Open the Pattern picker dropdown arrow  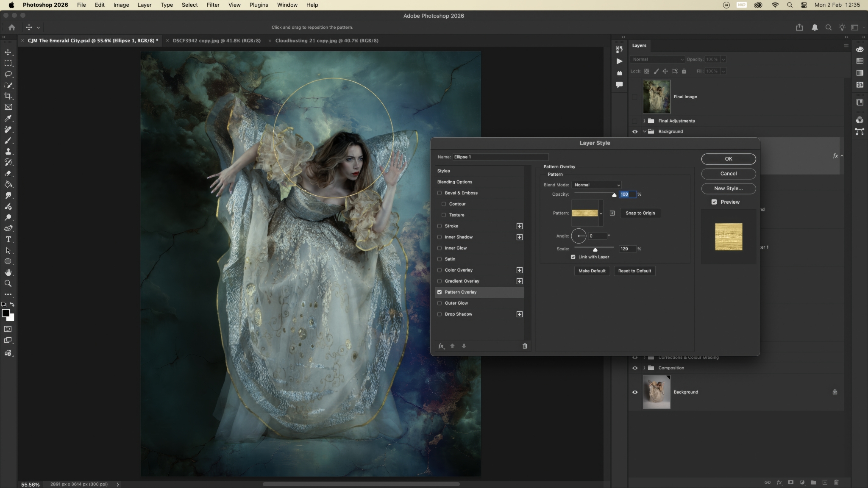pos(601,213)
